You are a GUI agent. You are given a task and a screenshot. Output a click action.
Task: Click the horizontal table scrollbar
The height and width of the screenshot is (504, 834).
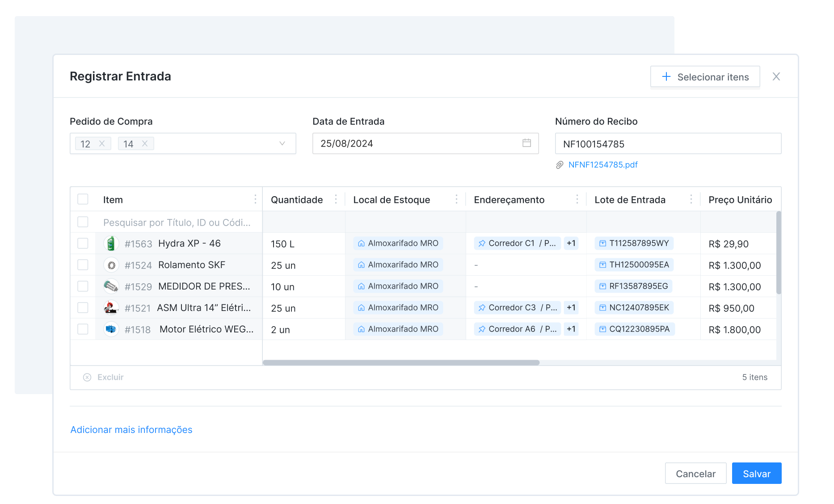401,362
